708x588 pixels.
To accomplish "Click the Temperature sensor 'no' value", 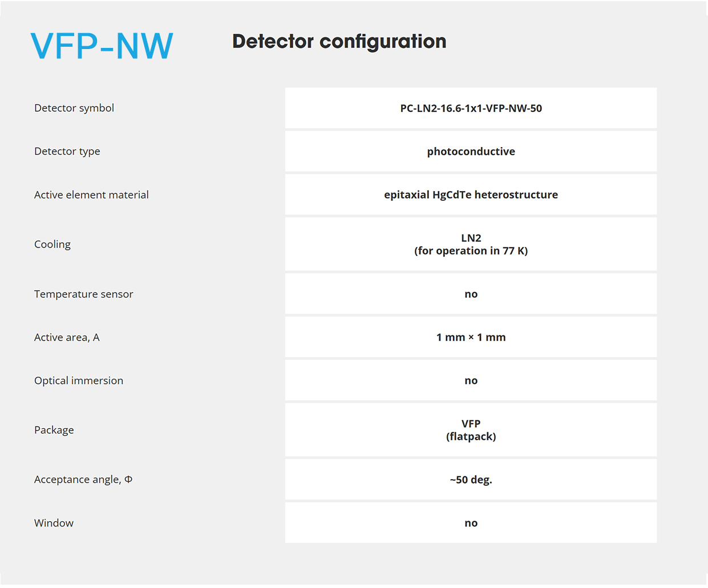I will [x=471, y=294].
